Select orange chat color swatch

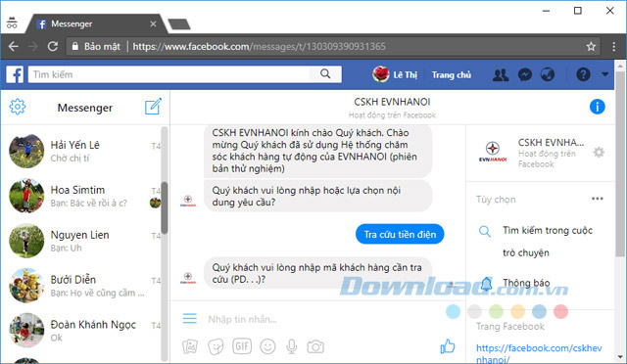518,312
